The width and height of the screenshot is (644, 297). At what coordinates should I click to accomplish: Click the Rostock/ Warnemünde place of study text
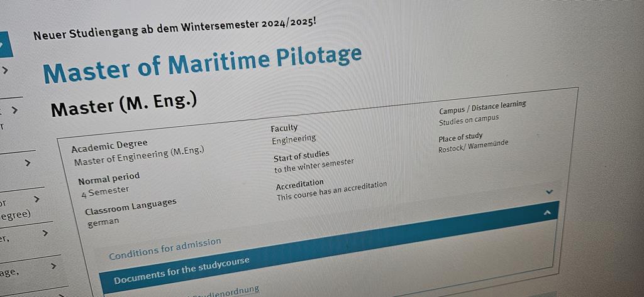473,146
